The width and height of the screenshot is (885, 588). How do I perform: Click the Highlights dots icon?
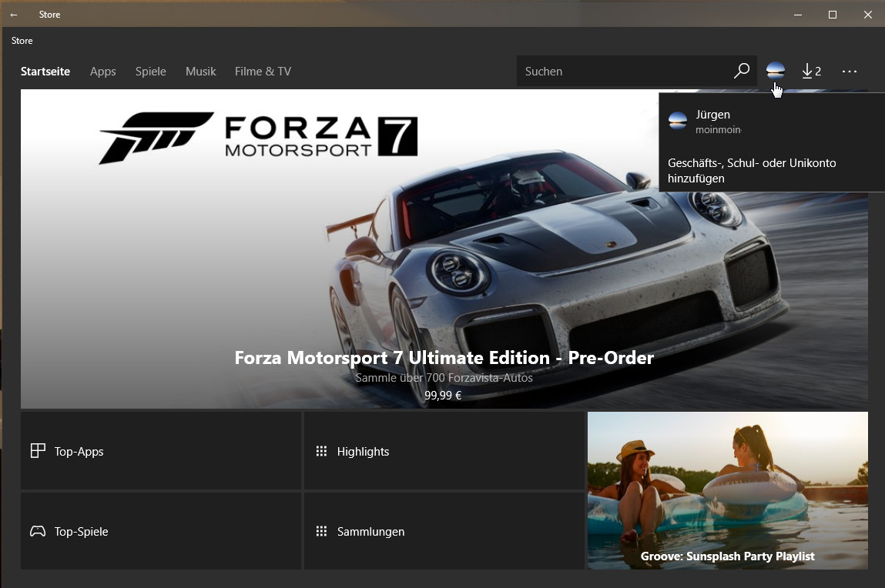[x=321, y=451]
